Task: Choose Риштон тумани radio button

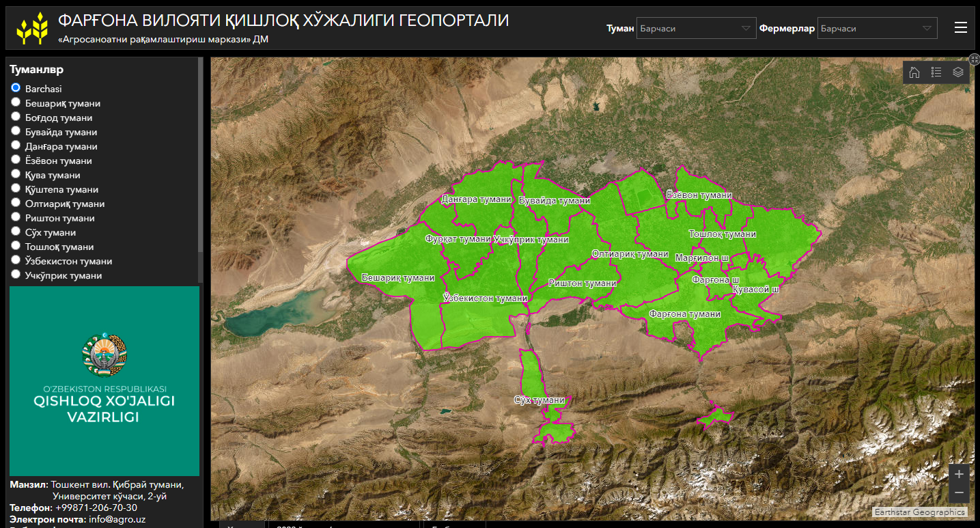Action: pyautogui.click(x=16, y=217)
